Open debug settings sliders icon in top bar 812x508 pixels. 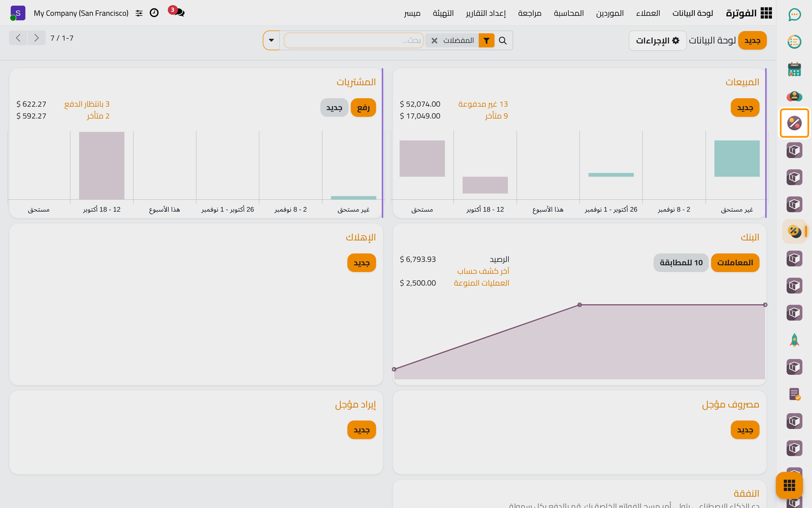point(139,13)
